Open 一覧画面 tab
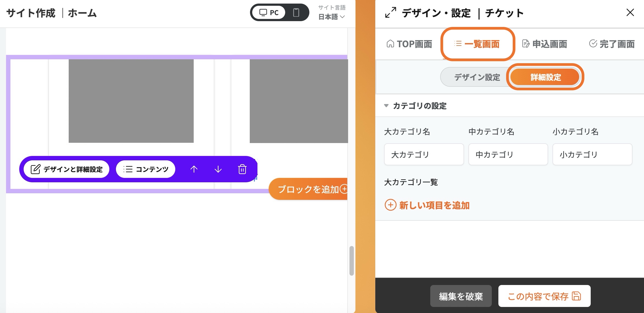 pos(477,44)
